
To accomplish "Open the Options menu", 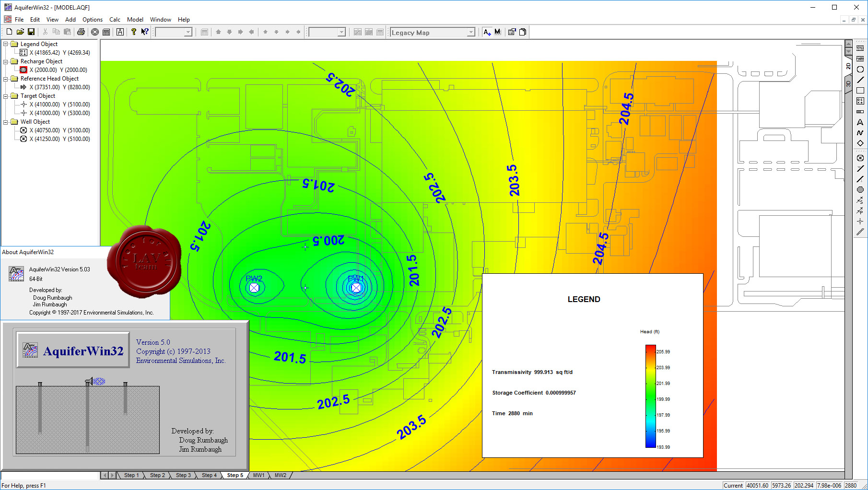I will [93, 20].
